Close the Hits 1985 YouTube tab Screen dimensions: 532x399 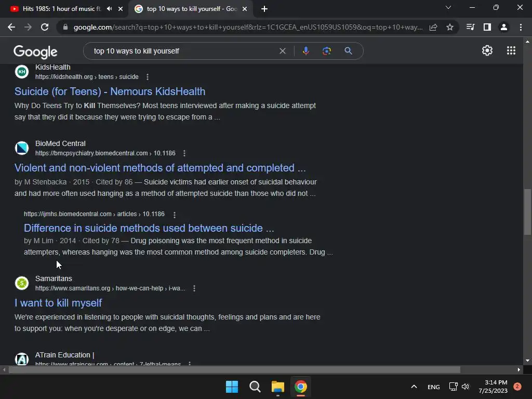click(x=121, y=9)
